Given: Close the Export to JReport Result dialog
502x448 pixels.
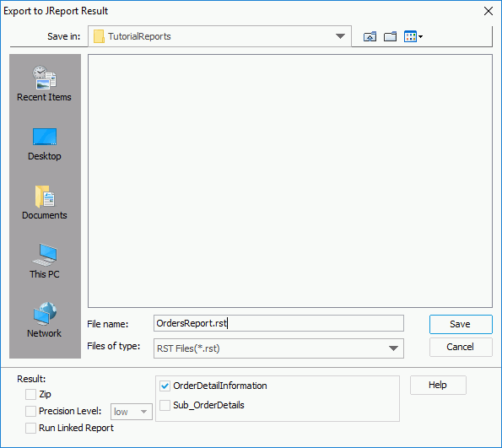Looking at the screenshot, I should (x=489, y=11).
